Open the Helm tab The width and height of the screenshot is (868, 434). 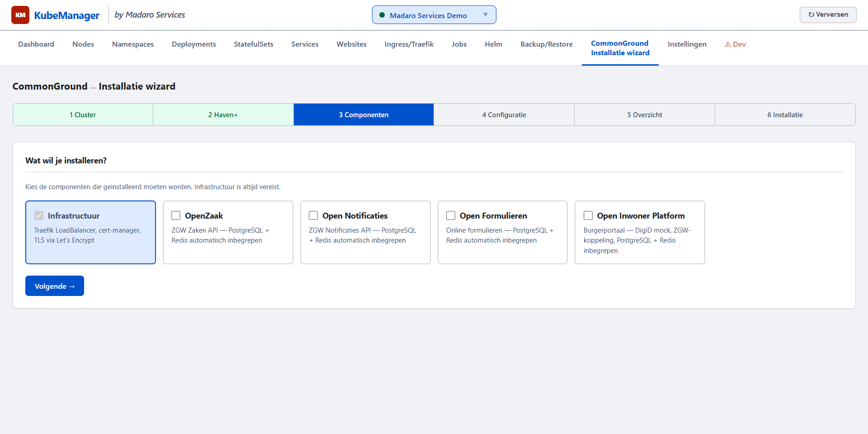pos(494,44)
